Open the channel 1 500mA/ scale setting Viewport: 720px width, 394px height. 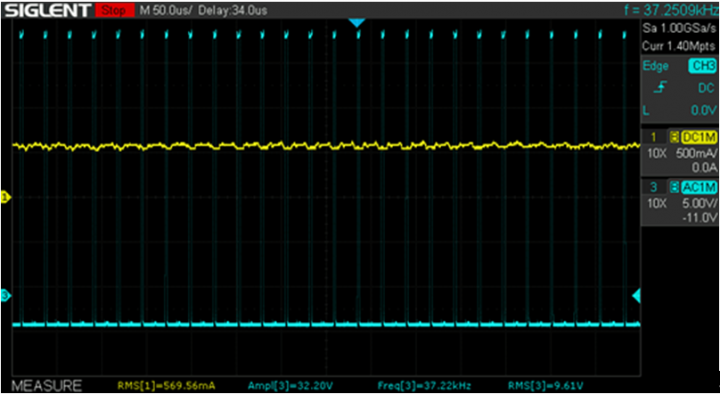point(694,153)
